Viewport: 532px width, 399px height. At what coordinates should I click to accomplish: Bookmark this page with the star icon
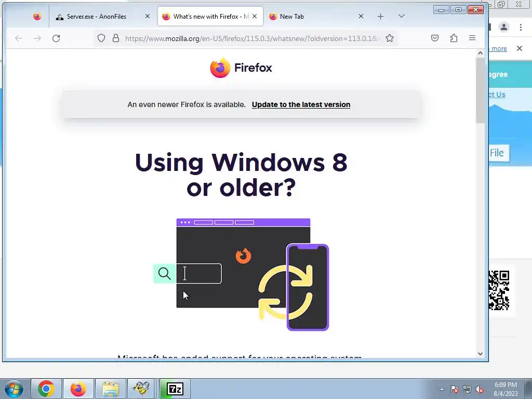390,38
